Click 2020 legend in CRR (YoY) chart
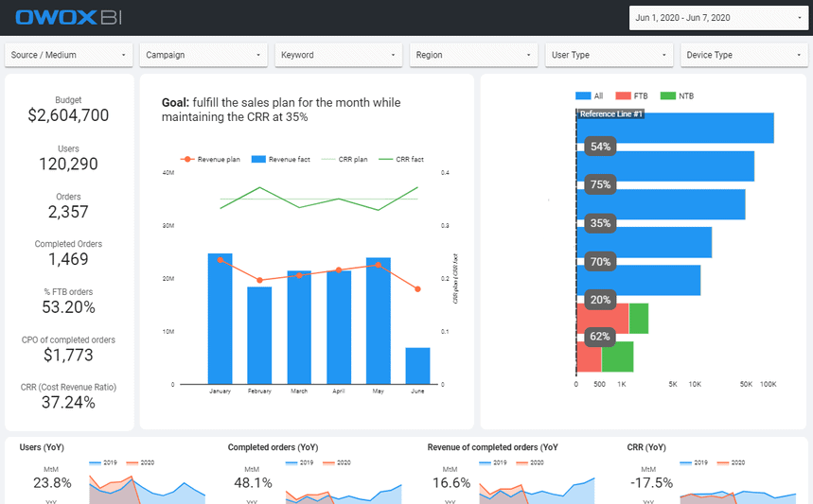Viewport: 813px width, 504px height. click(731, 462)
